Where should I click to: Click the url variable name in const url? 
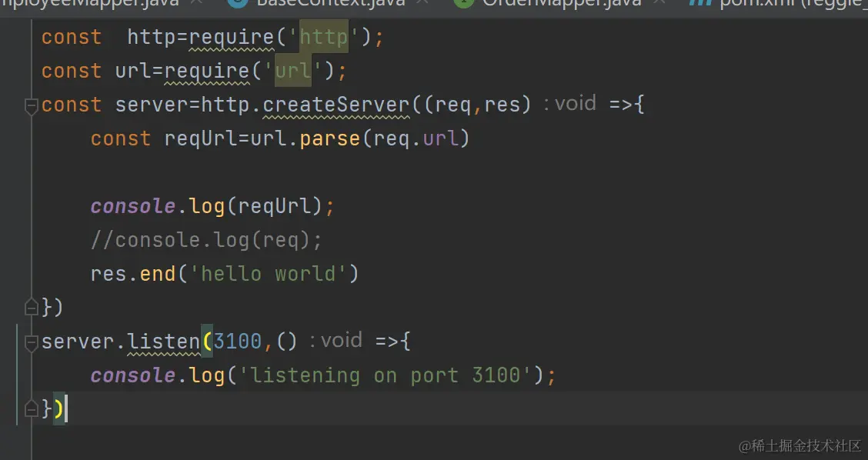click(133, 72)
